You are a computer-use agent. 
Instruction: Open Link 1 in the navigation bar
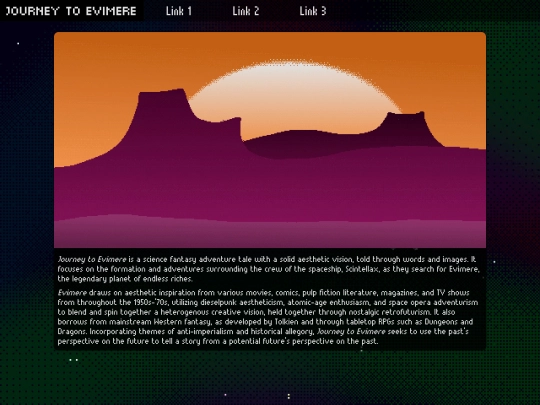coord(179,11)
